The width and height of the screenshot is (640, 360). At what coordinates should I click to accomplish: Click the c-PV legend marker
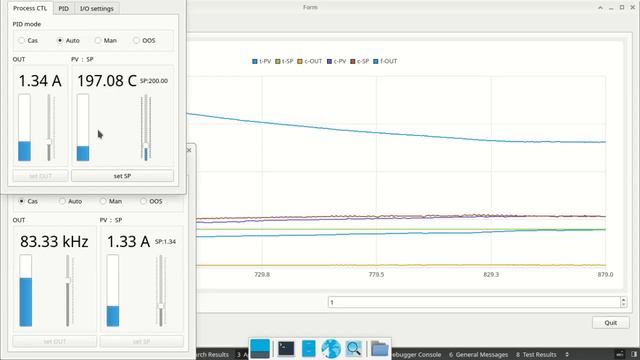tap(329, 61)
